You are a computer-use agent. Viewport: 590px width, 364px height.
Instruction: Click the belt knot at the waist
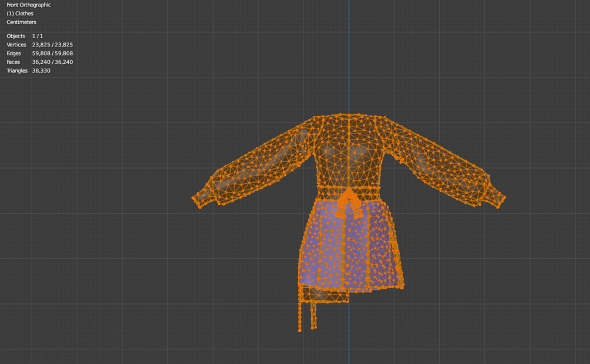(x=349, y=203)
